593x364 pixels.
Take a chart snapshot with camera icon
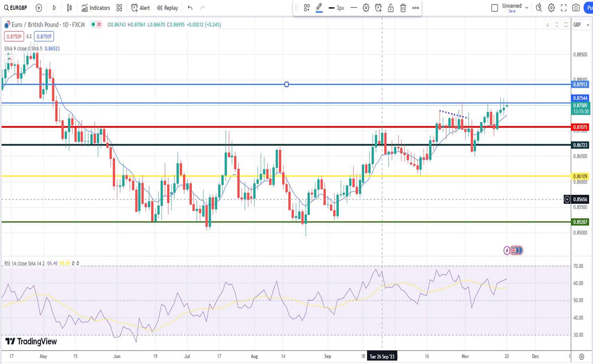tap(576, 8)
